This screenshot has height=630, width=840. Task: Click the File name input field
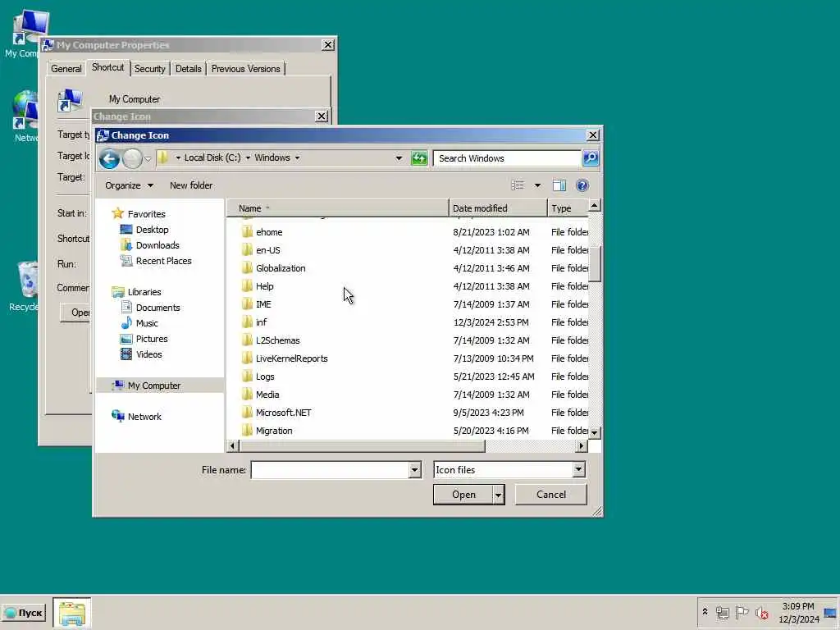(x=330, y=470)
